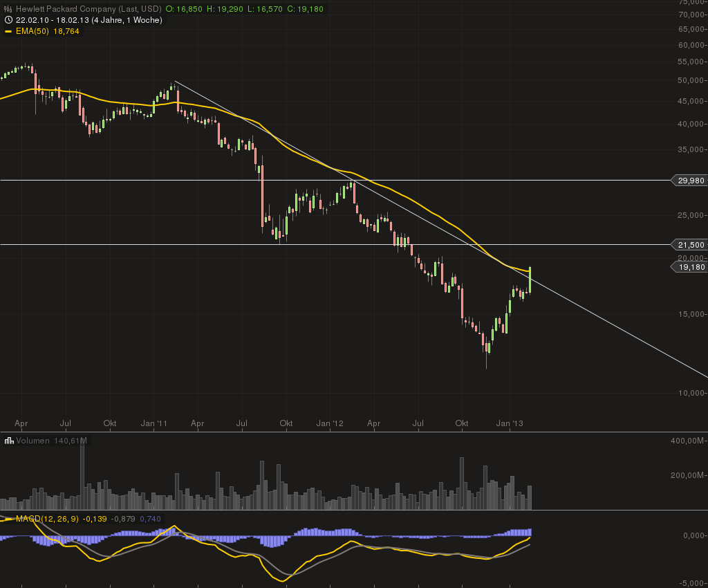This screenshot has width=708, height=588.
Task: Click the yellow MACD line indicator marker
Action: pyautogui.click(x=8, y=518)
